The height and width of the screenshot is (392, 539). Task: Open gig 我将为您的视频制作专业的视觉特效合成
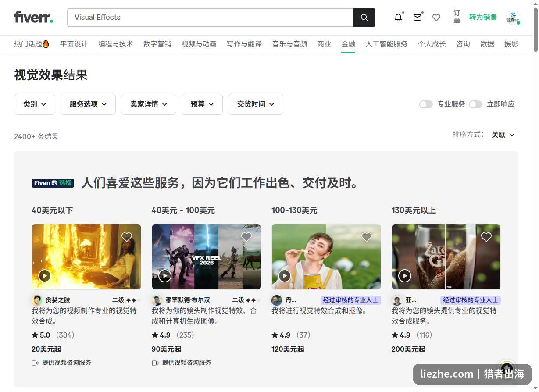[84, 316]
